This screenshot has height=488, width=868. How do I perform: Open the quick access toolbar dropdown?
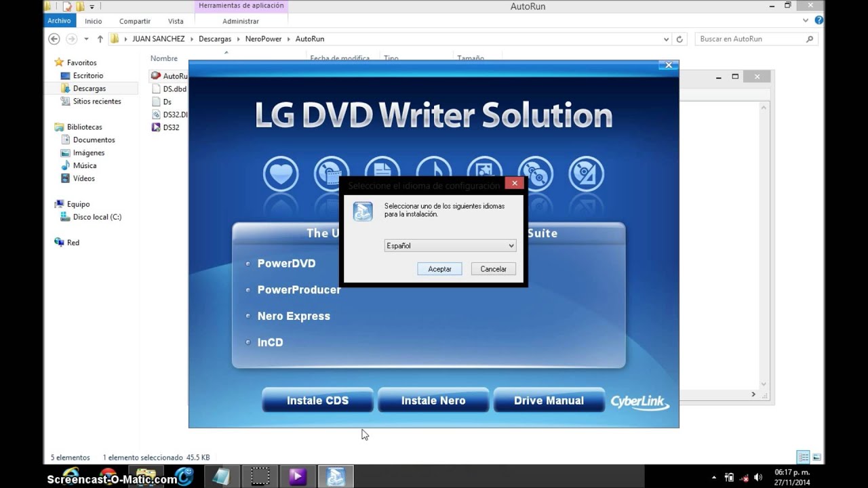92,7
